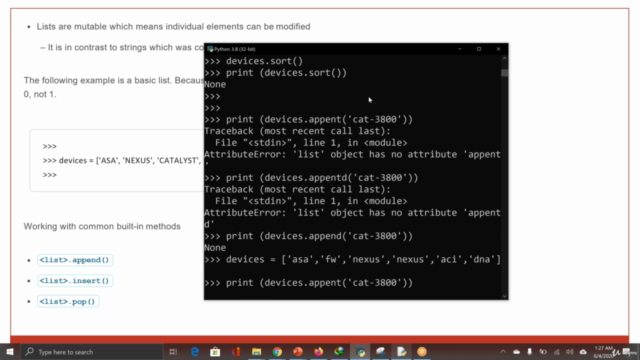Click the first 'Traceback (most recent call last):' line
Image resolution: width=640 pixels, height=360 pixels.
point(298,131)
